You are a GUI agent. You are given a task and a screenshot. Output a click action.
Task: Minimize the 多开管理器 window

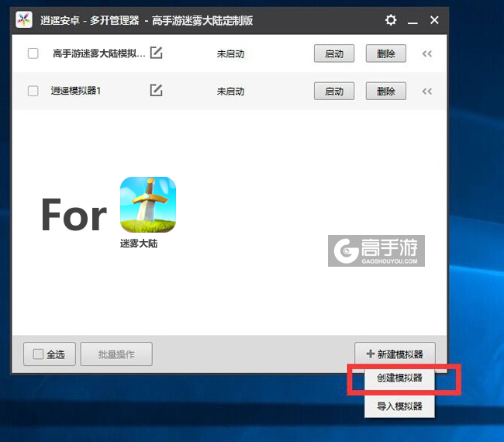[413, 21]
